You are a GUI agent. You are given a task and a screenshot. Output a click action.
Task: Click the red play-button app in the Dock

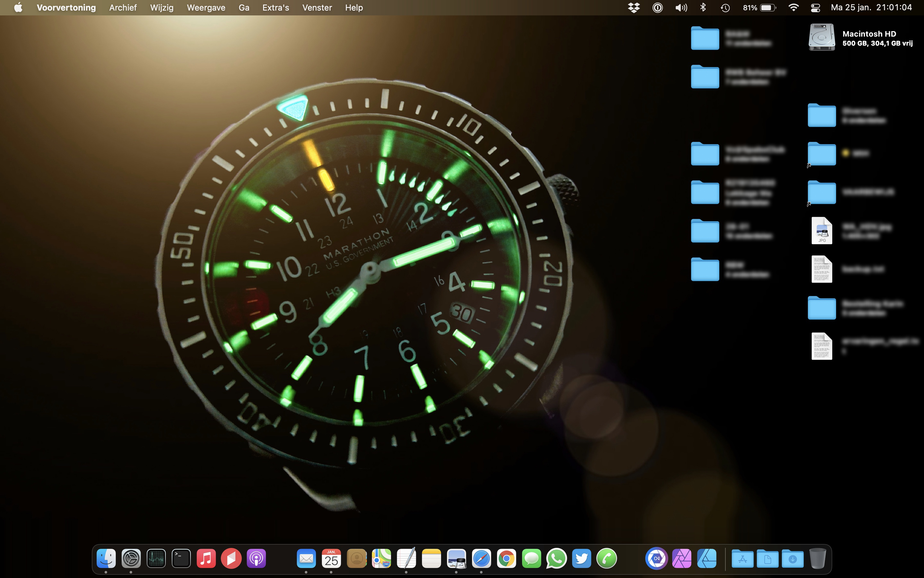tap(231, 558)
